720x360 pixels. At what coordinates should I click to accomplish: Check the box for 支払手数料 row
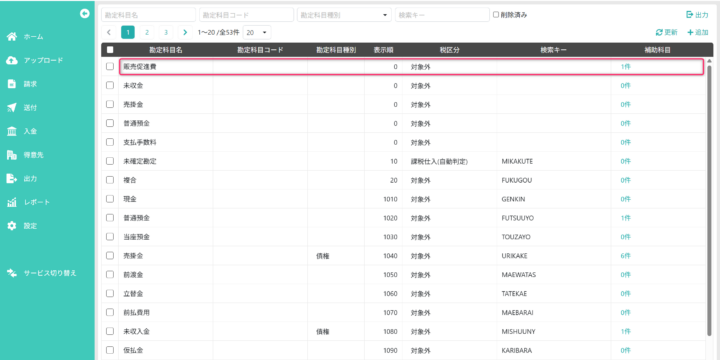[110, 142]
